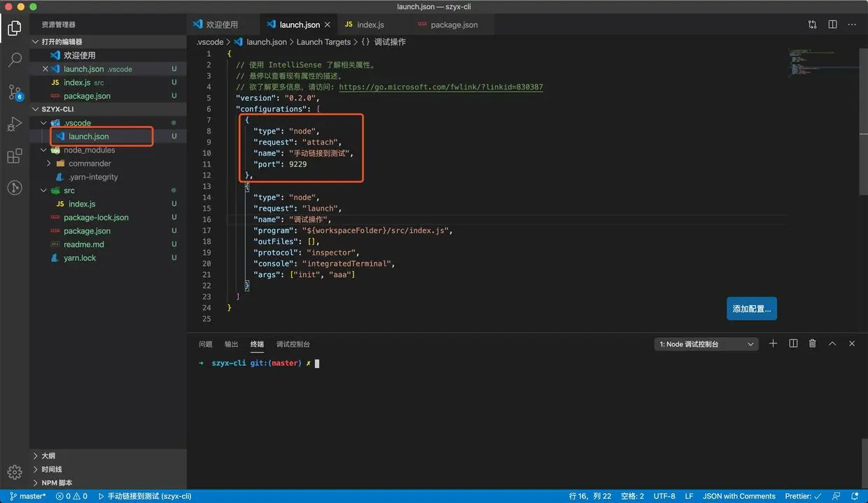Open problems via errors and warnings count
Image resolution: width=868 pixels, height=503 pixels.
[71, 496]
